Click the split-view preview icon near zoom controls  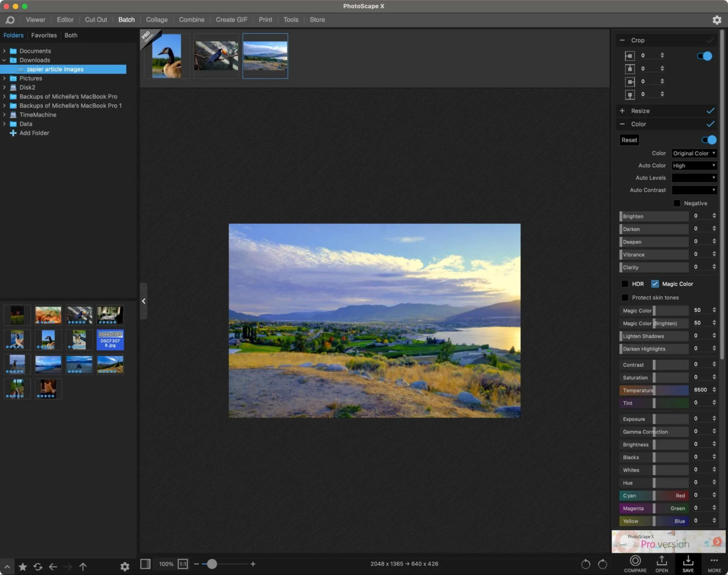[145, 564]
